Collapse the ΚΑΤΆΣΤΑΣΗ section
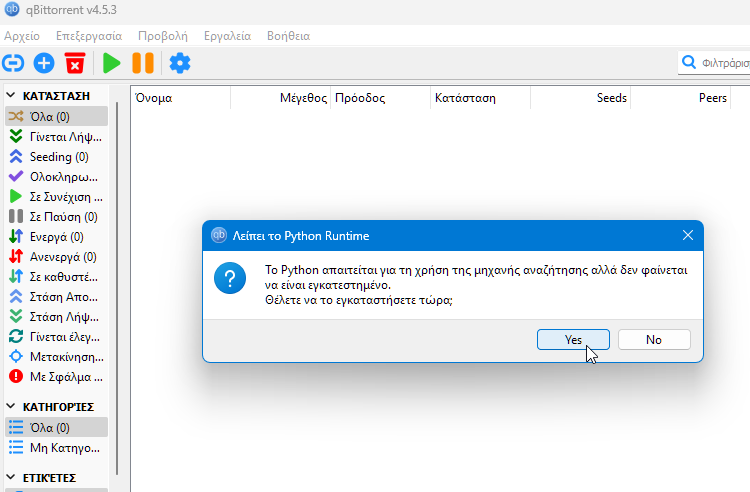This screenshot has height=492, width=750. click(11, 96)
